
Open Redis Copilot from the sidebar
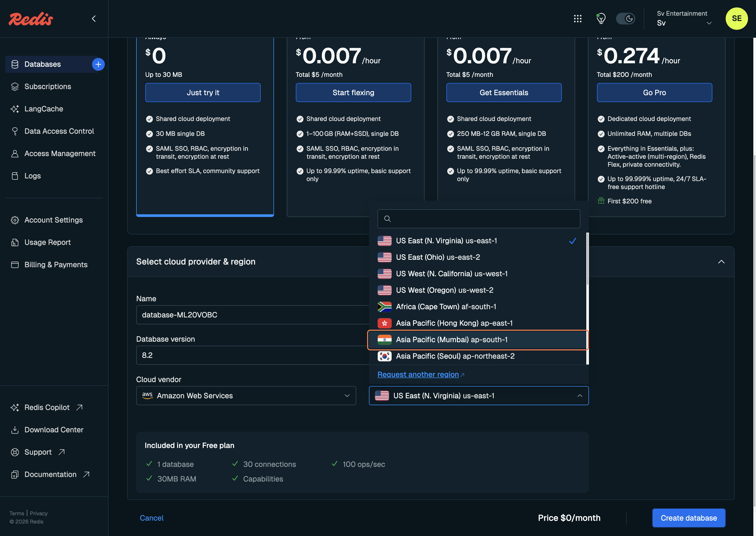(47, 407)
